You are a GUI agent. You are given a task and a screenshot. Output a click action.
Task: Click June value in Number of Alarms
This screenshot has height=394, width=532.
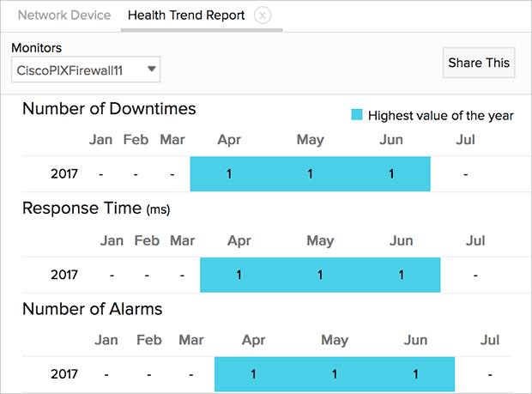point(415,375)
